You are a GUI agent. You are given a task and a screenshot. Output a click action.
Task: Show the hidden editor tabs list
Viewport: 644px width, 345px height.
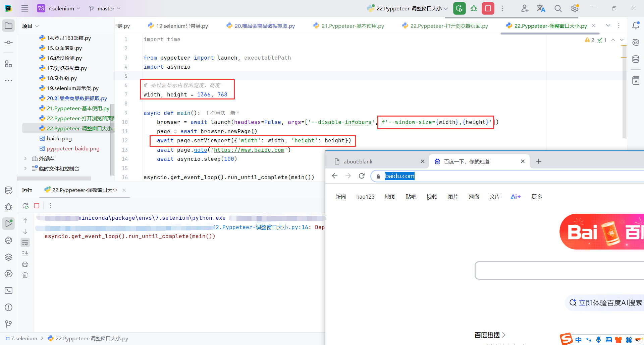coord(608,26)
